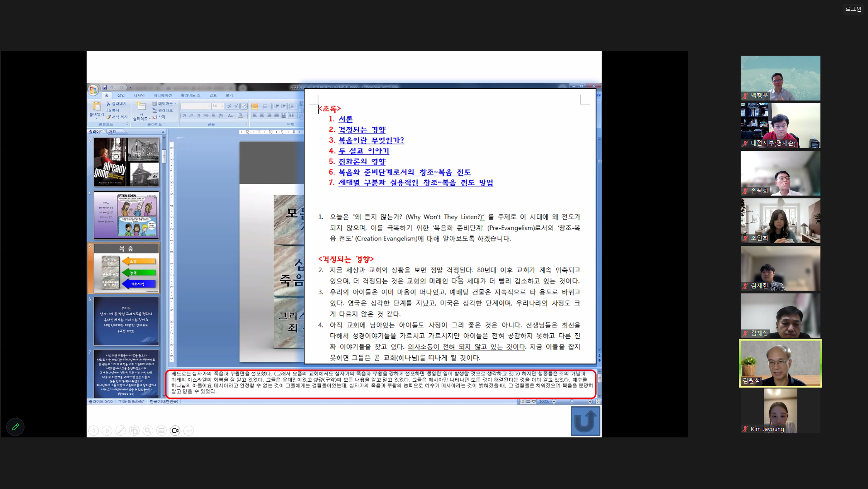Open the more options (…) icon in presentation toolbar
Image resolution: width=868 pixels, height=489 pixels.
click(189, 431)
